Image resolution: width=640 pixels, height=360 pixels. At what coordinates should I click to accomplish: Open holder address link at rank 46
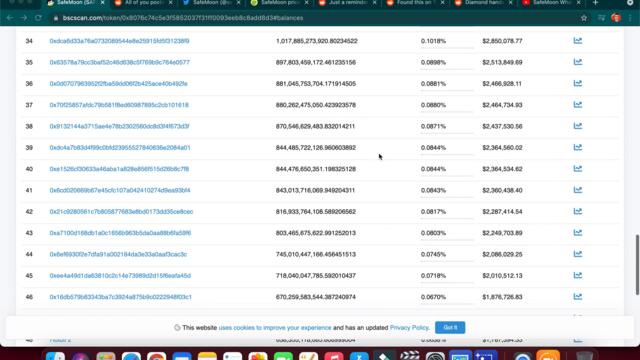pos(120,297)
